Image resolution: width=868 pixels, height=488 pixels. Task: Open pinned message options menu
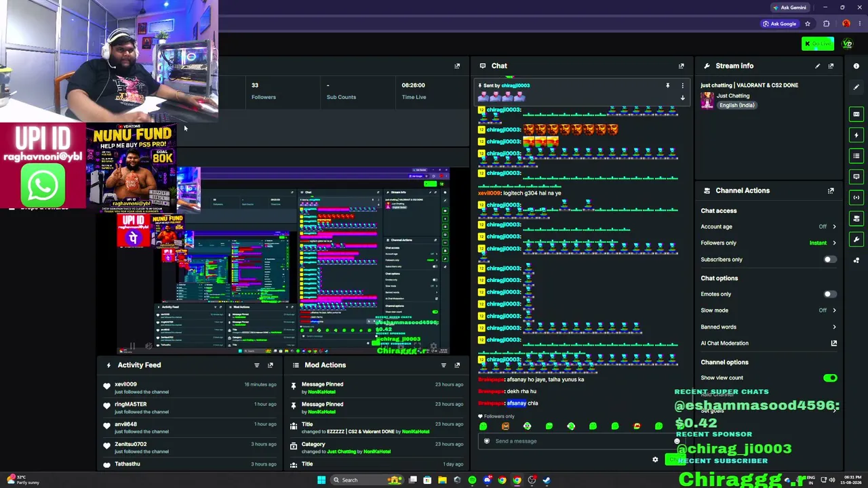coord(683,85)
